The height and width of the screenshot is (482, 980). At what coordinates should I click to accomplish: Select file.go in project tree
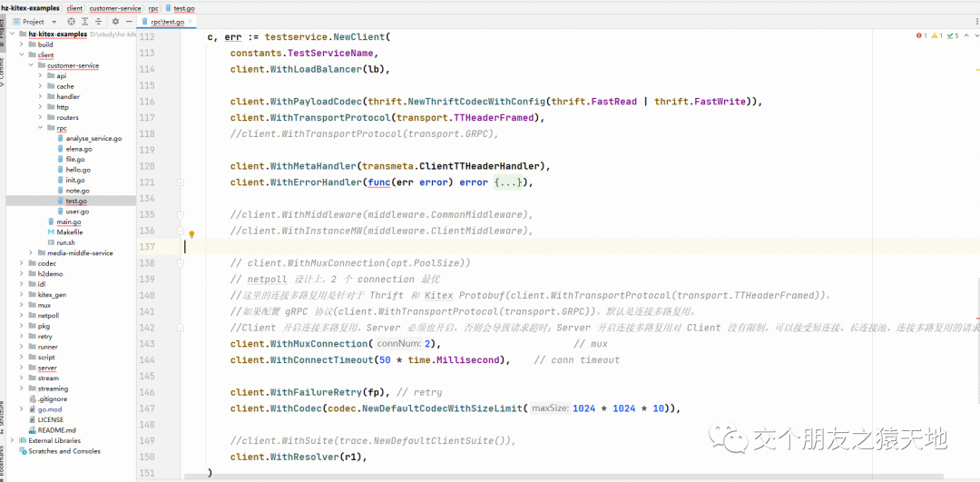coord(75,160)
